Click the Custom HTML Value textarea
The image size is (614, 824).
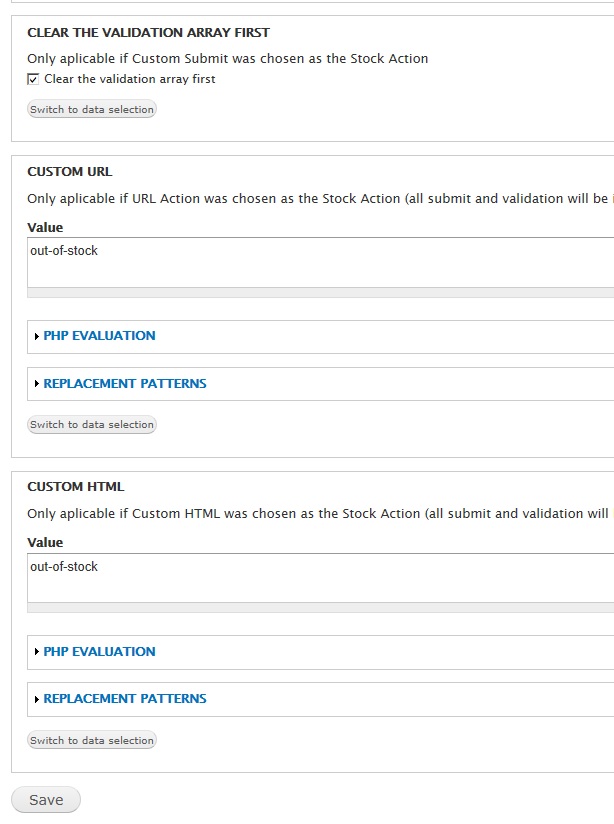(x=300, y=580)
